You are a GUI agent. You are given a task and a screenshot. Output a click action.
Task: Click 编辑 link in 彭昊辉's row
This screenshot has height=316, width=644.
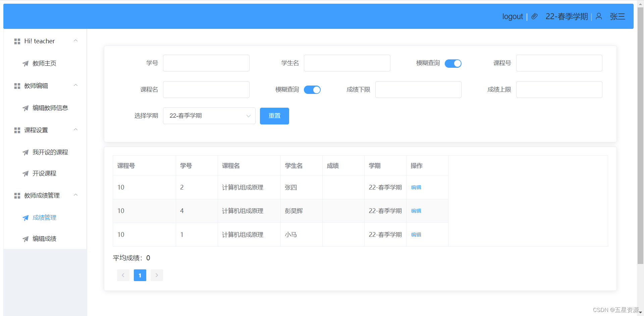tap(416, 211)
